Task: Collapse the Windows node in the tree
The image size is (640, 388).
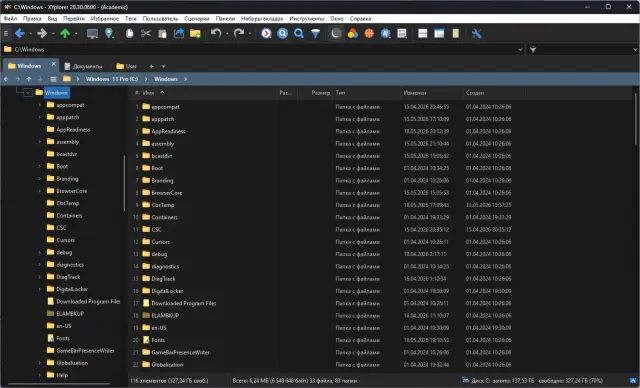Action: click(x=28, y=93)
